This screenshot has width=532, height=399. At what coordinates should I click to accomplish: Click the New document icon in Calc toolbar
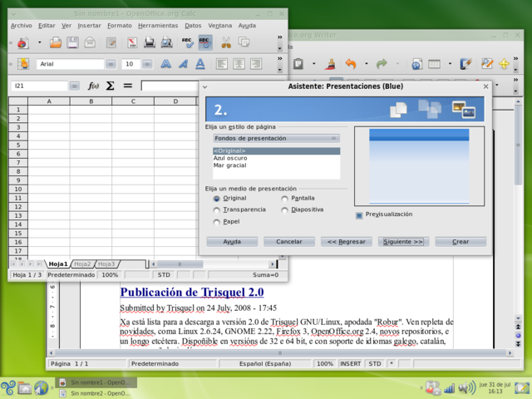click(22, 42)
